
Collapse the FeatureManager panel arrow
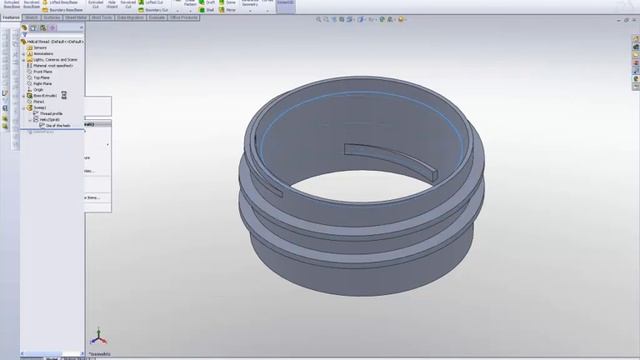coord(82,28)
